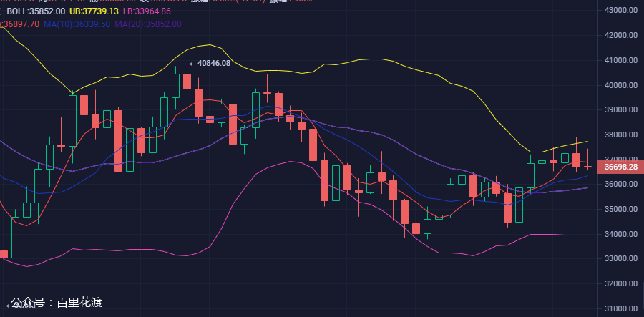Select the pink LB:33964.86 lower band label
This screenshot has width=644, height=317.
point(147,11)
